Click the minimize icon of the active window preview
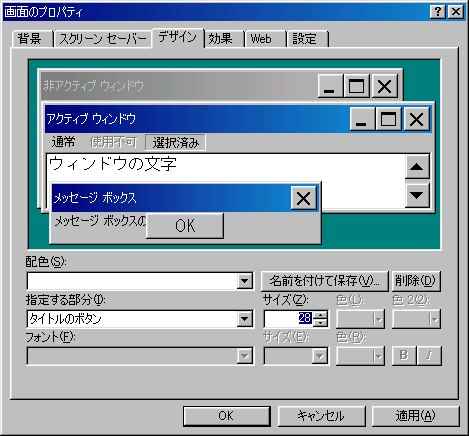Viewport: 469px width, 436px height. click(361, 119)
